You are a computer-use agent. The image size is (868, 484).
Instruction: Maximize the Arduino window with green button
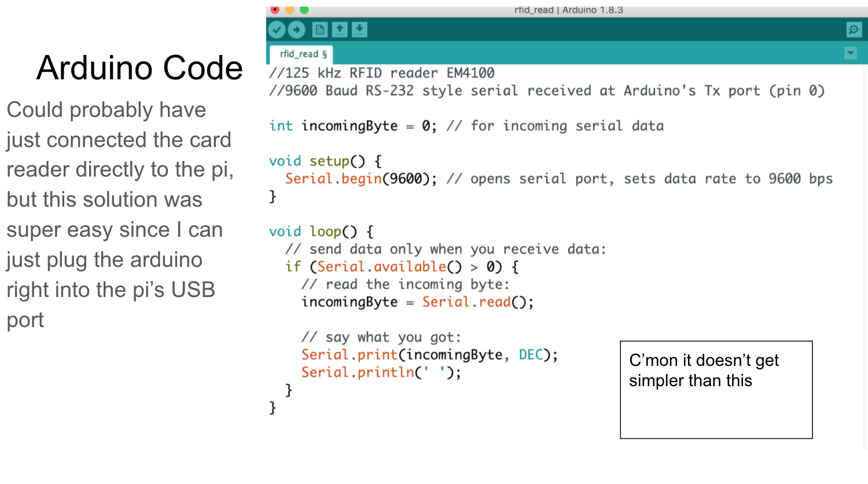point(304,10)
